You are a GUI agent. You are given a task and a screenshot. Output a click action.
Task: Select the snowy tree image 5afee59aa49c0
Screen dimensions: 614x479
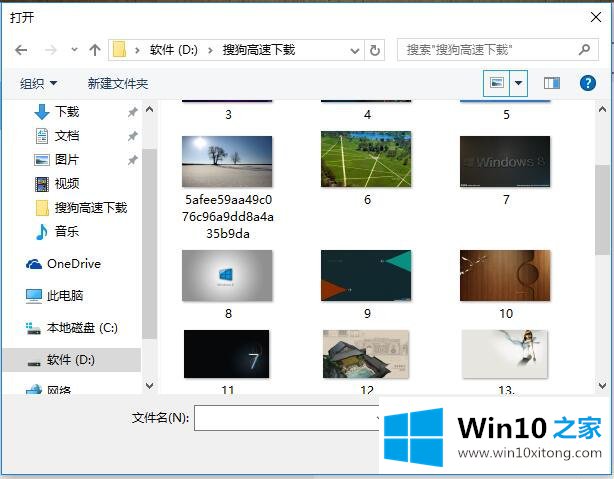[x=227, y=161]
